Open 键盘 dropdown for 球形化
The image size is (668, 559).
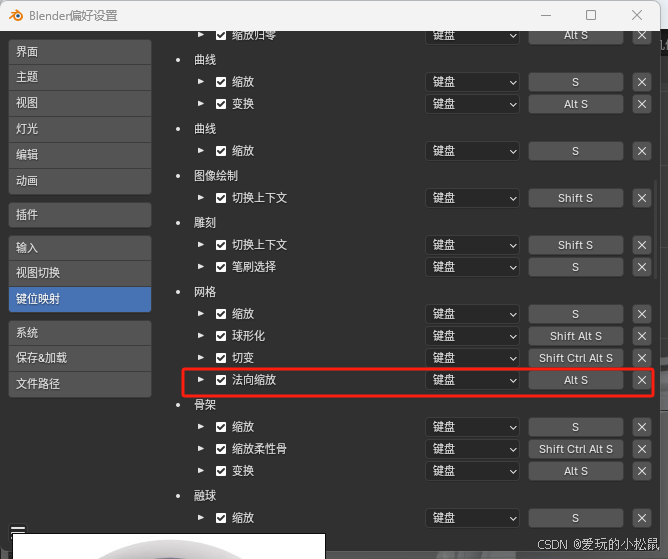(472, 336)
